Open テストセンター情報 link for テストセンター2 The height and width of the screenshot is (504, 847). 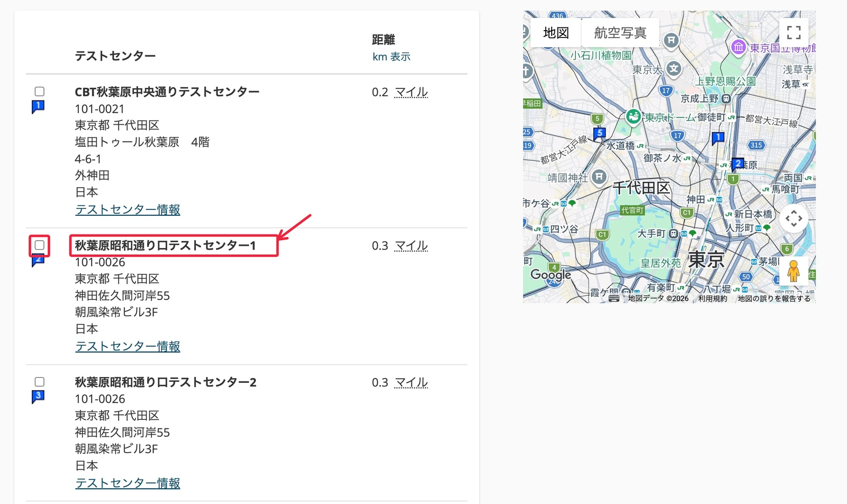(x=128, y=483)
